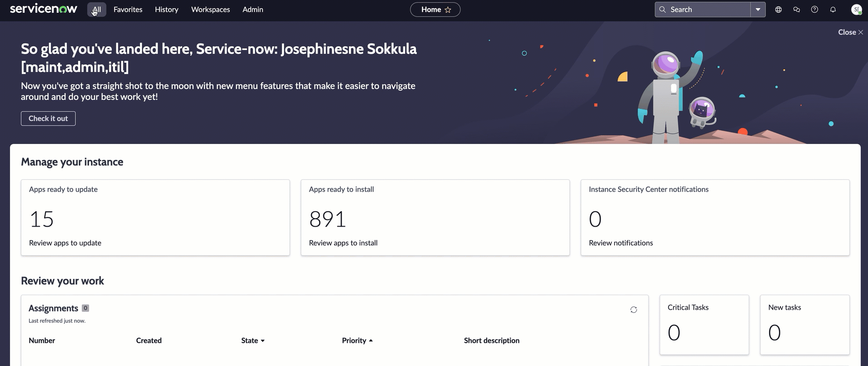
Task: Click the Created column header
Action: pyautogui.click(x=149, y=341)
